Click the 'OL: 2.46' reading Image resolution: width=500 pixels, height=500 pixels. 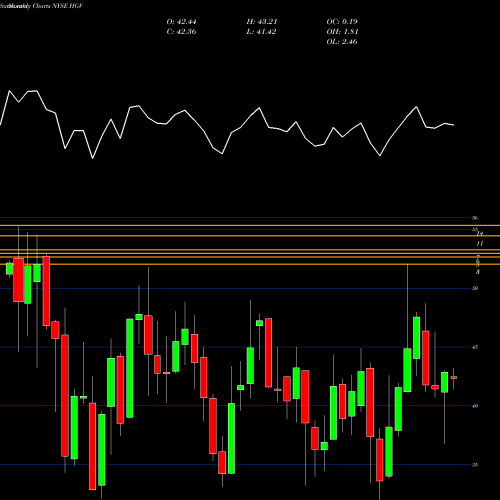(342, 42)
